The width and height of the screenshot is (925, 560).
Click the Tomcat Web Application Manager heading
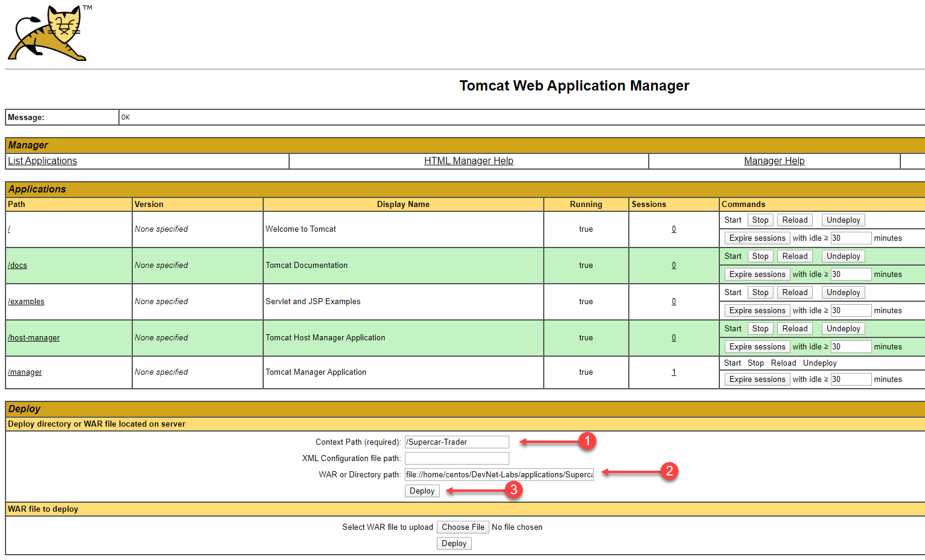click(574, 86)
